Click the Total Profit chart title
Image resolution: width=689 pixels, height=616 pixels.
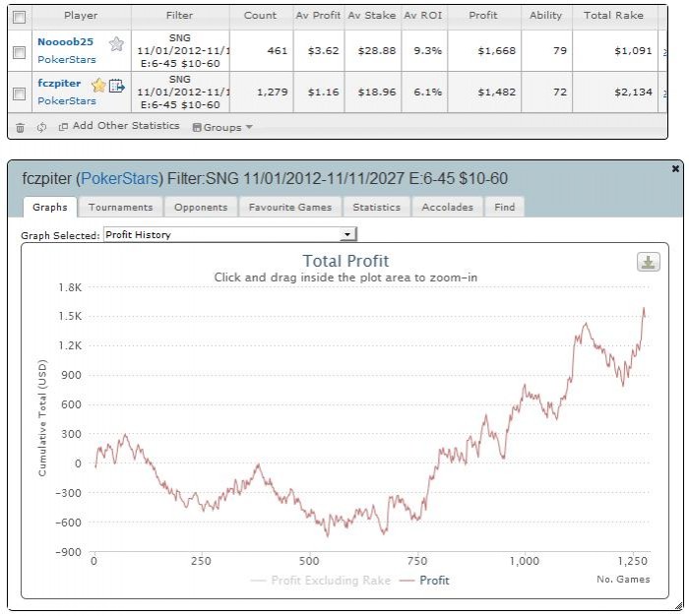(345, 261)
